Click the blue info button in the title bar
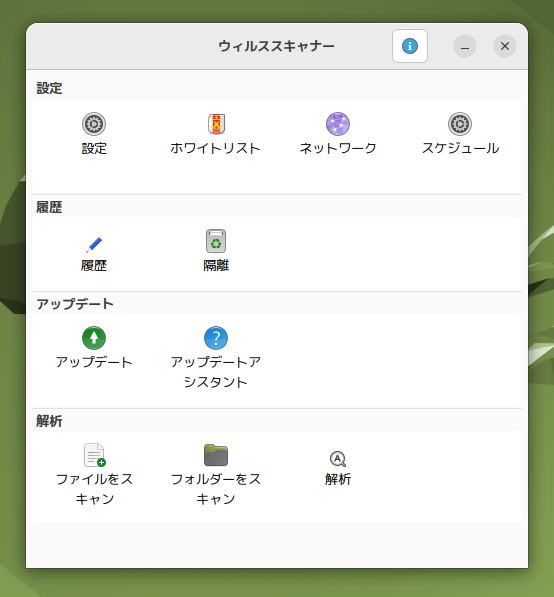Viewport: 554px width, 597px height. [410, 46]
